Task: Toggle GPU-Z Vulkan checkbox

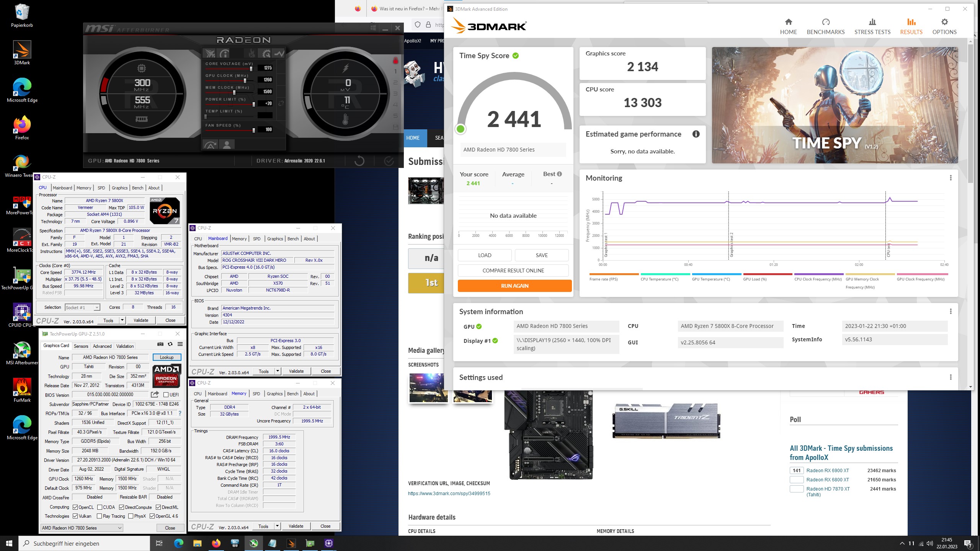Action: click(x=75, y=516)
